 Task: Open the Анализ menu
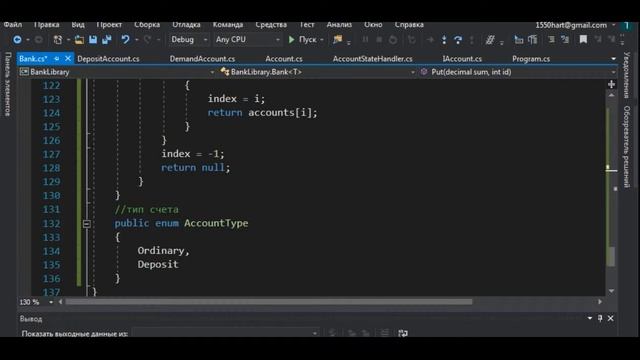339,25
